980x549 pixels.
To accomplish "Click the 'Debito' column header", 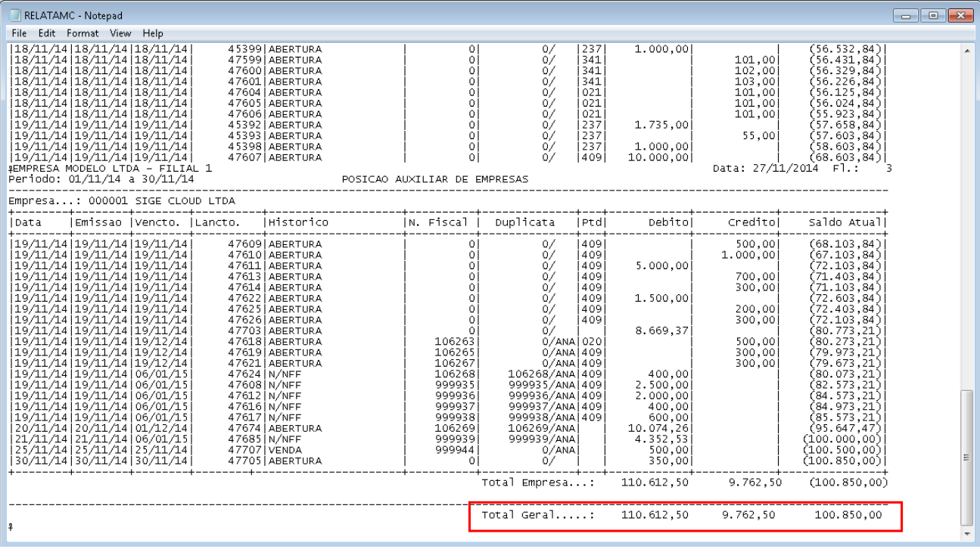I will point(668,222).
